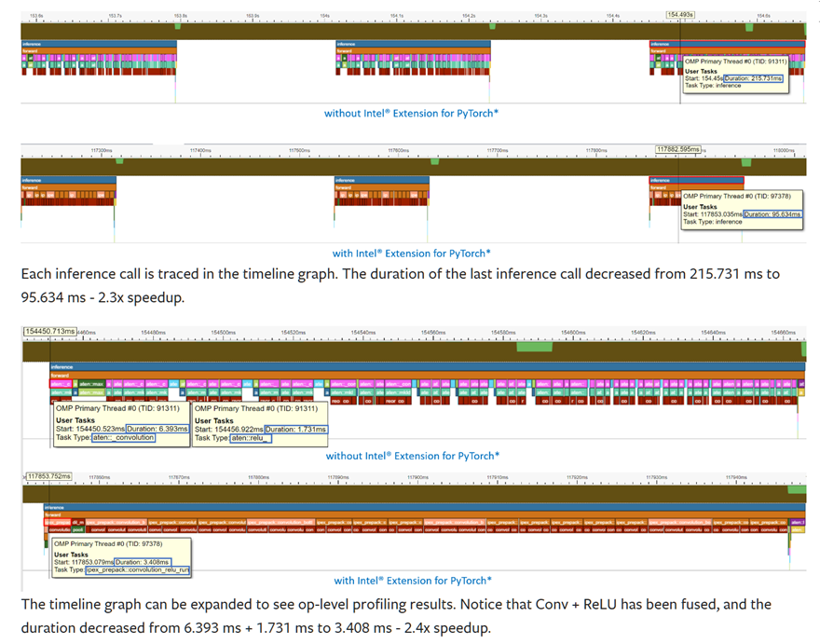The height and width of the screenshot is (644, 820).
Task: Click the 'without Intel Extension for PyTorch' caption below the convolution tooltip
Action: [x=413, y=456]
